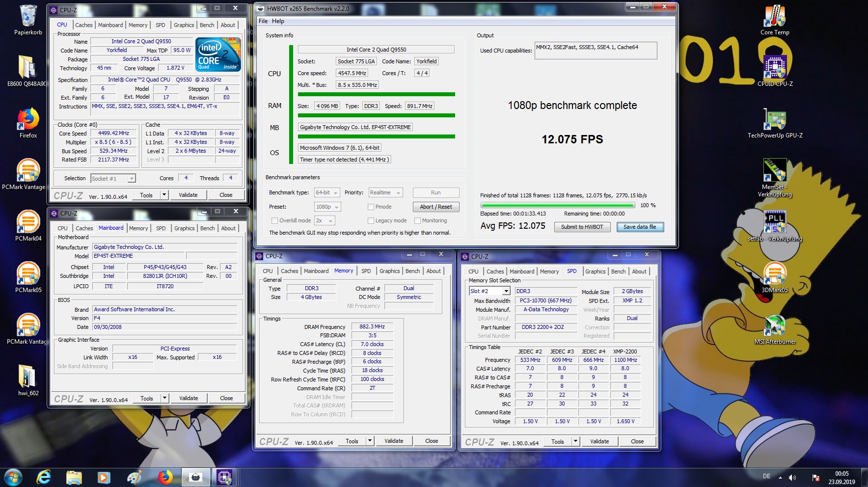The image size is (868, 487).
Task: Open Windows Media Player in taskbar
Action: (x=104, y=477)
